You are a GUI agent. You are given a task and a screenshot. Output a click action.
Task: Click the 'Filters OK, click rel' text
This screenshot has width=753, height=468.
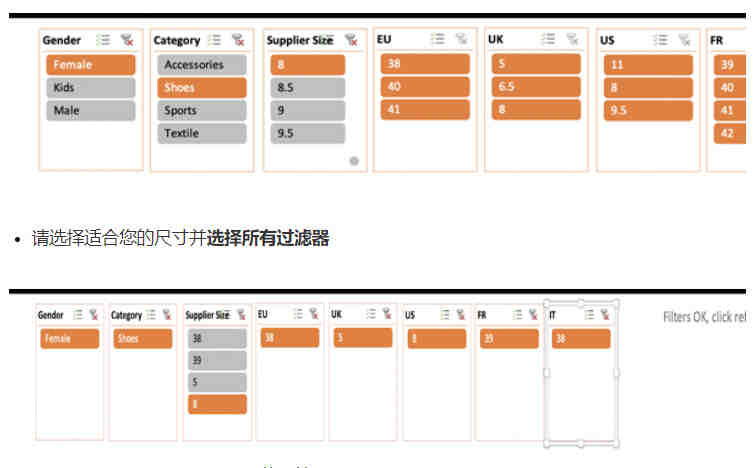(x=704, y=317)
